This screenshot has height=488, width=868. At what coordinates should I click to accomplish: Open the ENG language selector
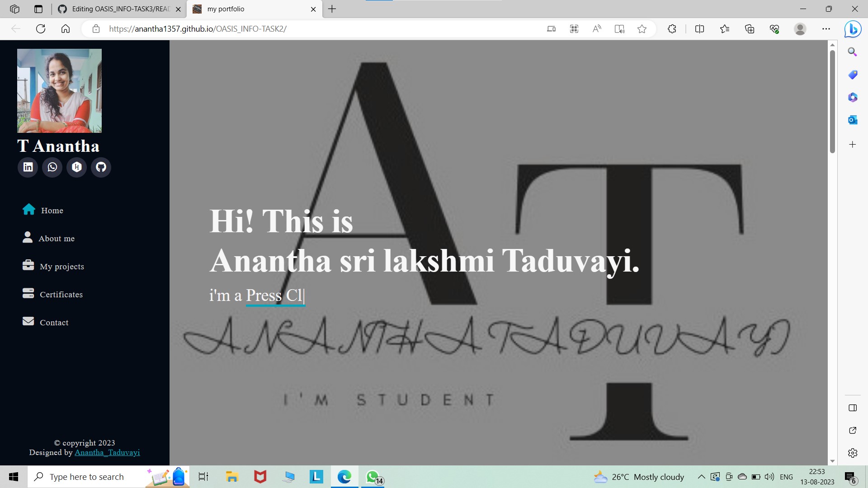pyautogui.click(x=787, y=476)
